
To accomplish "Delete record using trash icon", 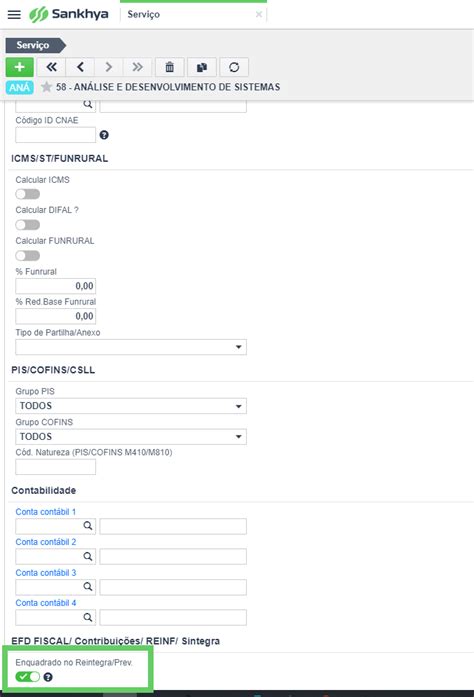I will 169,67.
